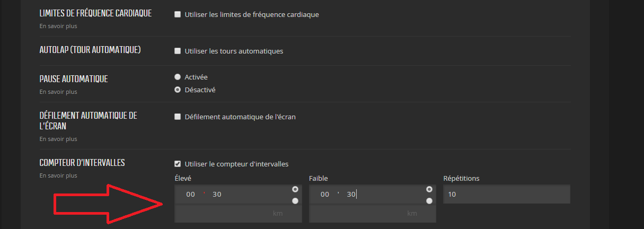Enable the heart rate limits checkbox
This screenshot has height=229, width=644.
pos(178,14)
